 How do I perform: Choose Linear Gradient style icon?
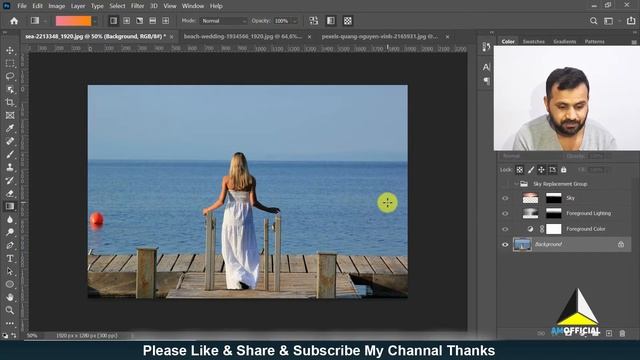point(113,21)
